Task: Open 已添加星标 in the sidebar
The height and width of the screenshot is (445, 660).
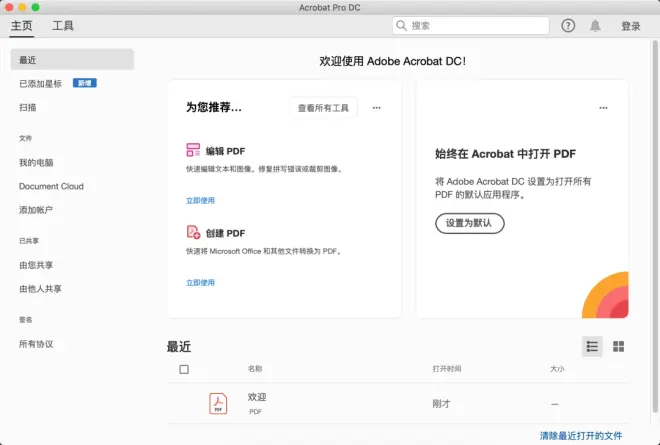Action: tap(40, 84)
